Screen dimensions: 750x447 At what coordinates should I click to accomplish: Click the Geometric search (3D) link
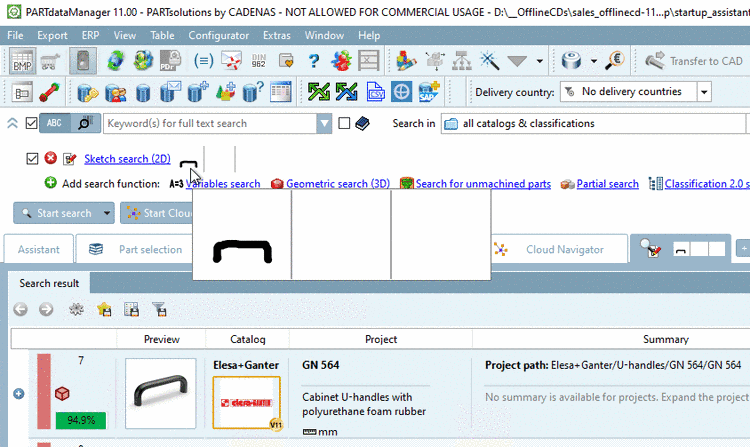coord(338,184)
